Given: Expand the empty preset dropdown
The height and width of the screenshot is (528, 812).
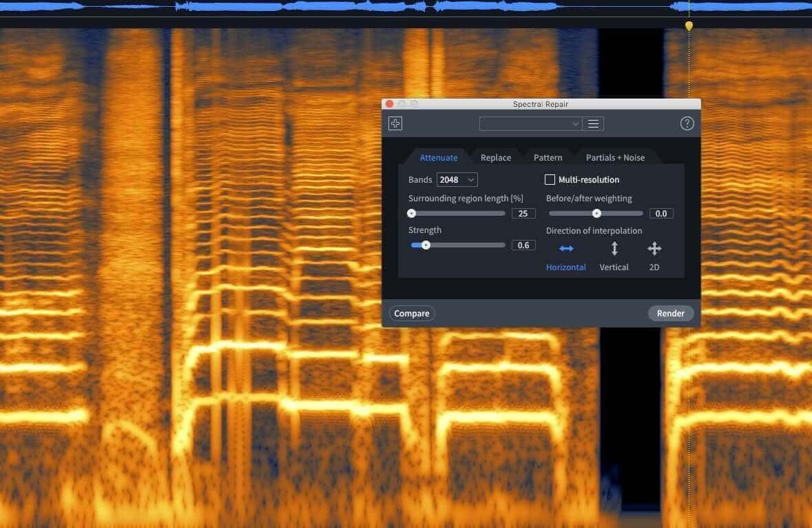Looking at the screenshot, I should (x=530, y=124).
